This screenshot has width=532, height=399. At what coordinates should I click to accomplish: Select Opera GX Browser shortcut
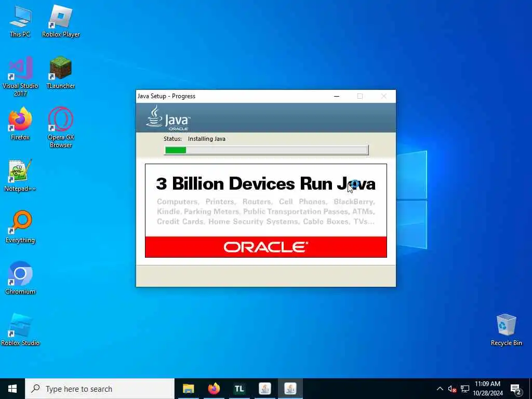tap(61, 128)
